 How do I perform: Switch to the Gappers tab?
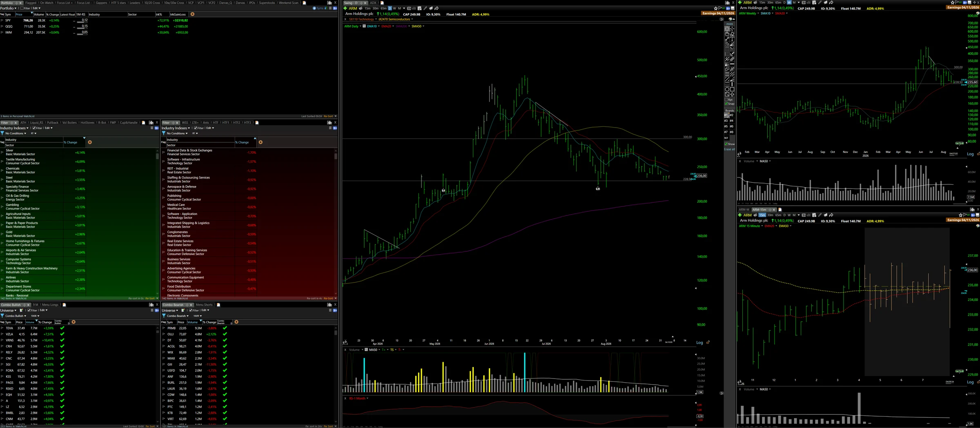coord(101,3)
